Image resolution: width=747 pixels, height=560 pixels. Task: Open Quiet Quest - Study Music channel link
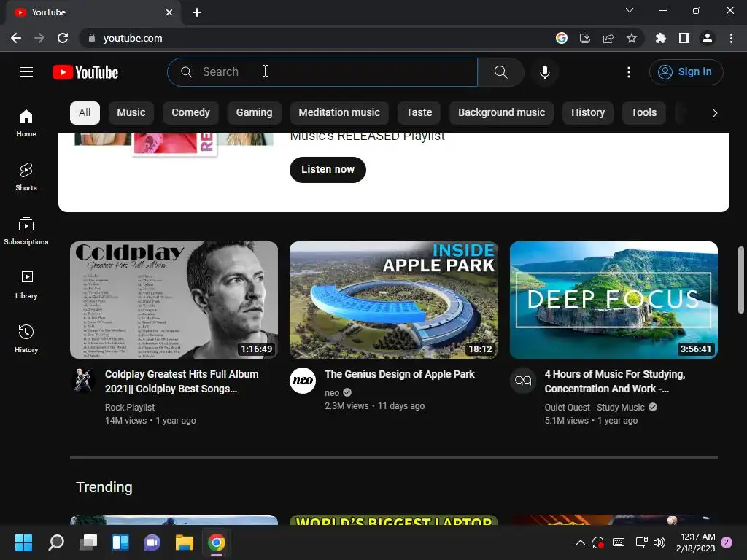[x=595, y=407]
